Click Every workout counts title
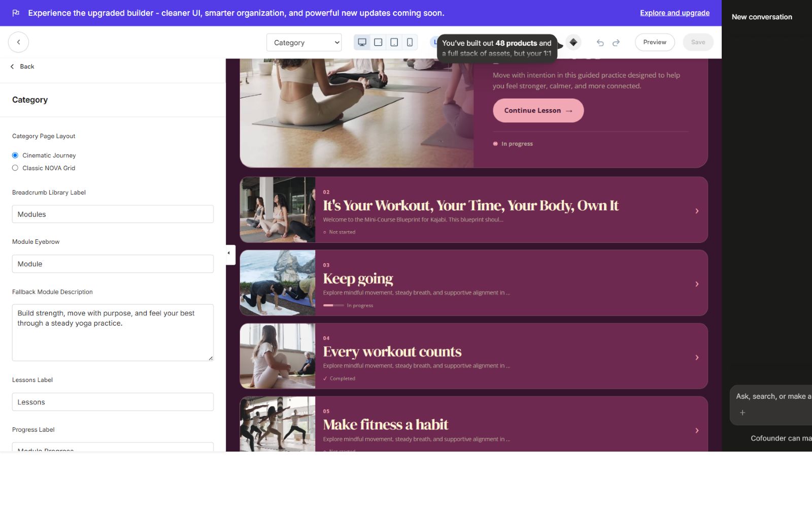Image resolution: width=812 pixels, height=508 pixels. (392, 352)
